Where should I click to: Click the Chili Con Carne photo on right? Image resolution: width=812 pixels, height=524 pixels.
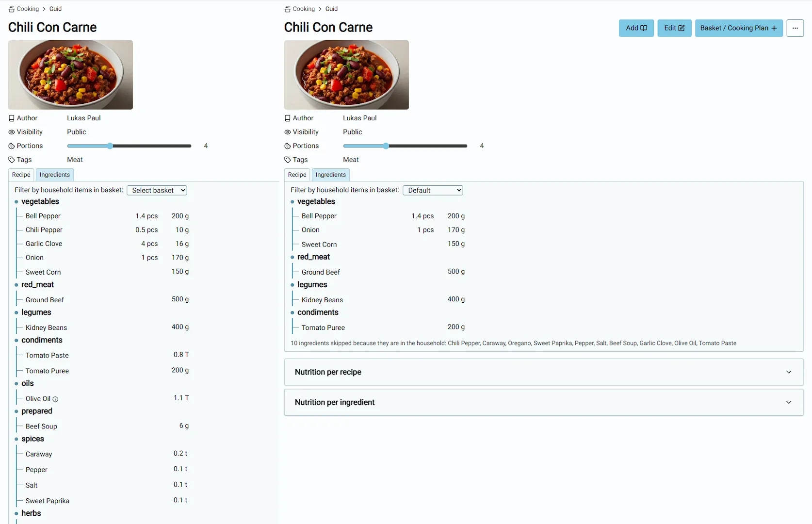[x=346, y=75]
